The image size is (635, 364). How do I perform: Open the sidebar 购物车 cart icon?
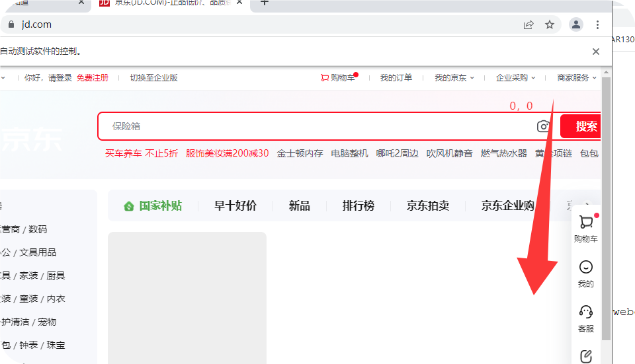point(585,223)
